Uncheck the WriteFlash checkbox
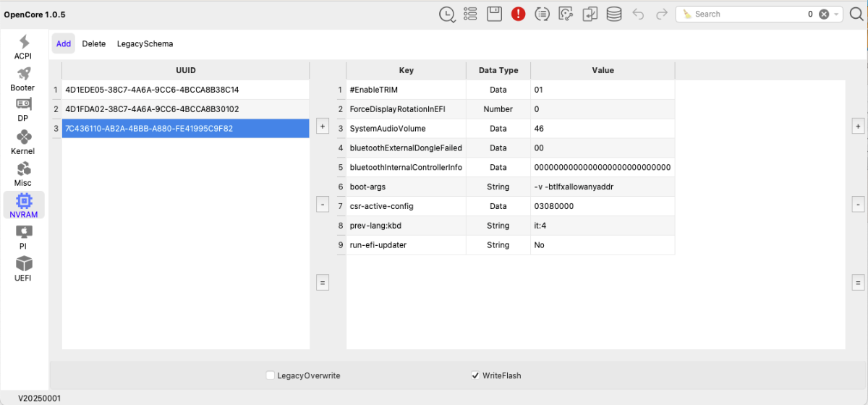This screenshot has width=868, height=405. [475, 375]
